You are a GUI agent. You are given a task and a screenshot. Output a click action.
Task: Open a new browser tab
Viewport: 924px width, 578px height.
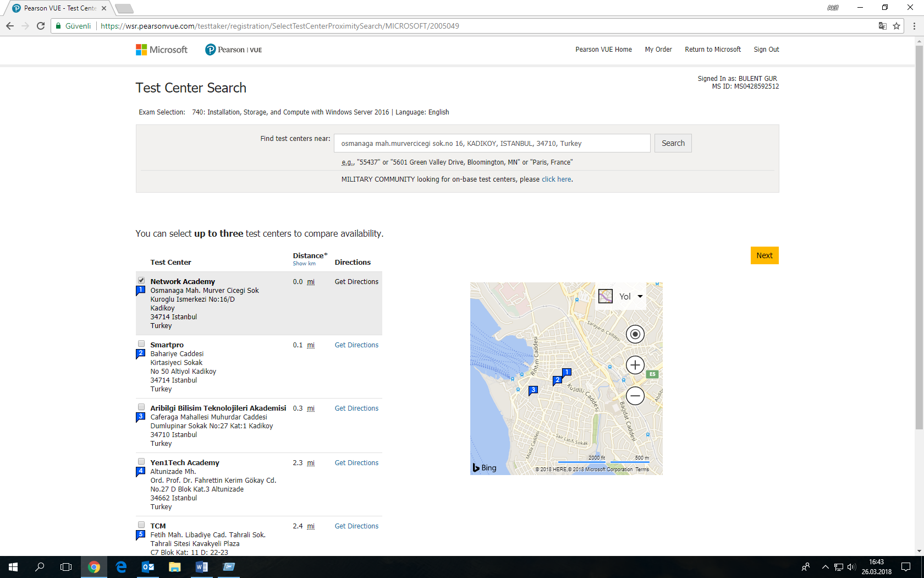(x=124, y=8)
